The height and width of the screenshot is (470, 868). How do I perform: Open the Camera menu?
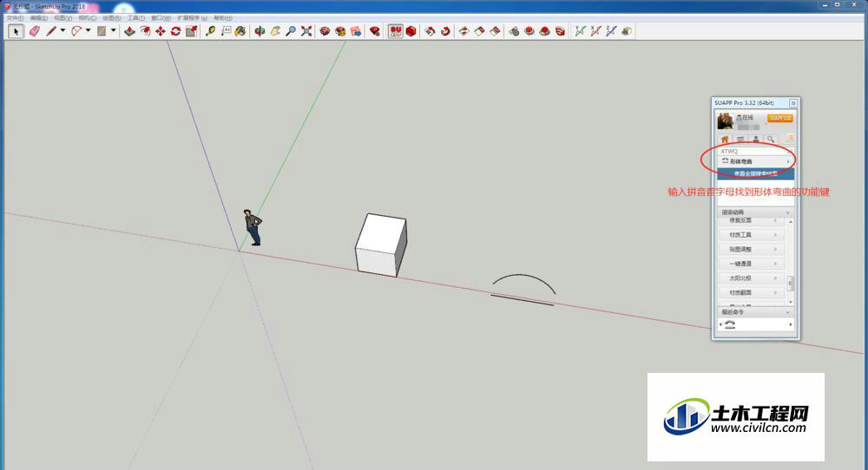87,18
